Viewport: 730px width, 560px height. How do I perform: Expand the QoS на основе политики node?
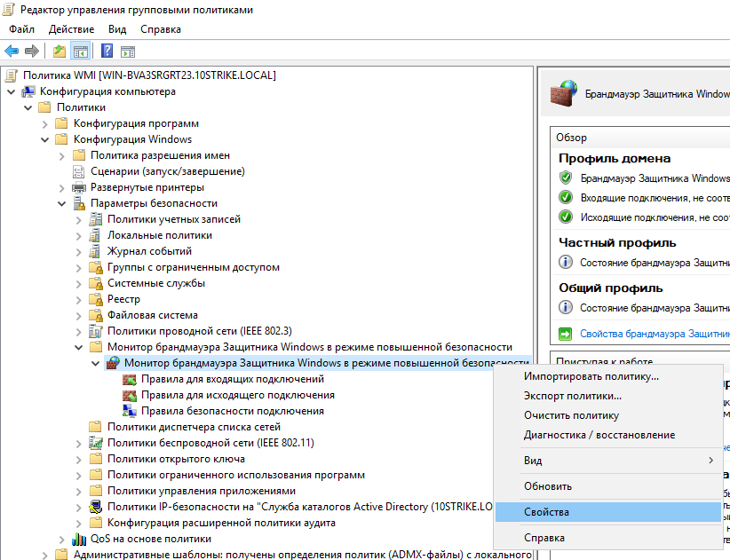[61, 540]
